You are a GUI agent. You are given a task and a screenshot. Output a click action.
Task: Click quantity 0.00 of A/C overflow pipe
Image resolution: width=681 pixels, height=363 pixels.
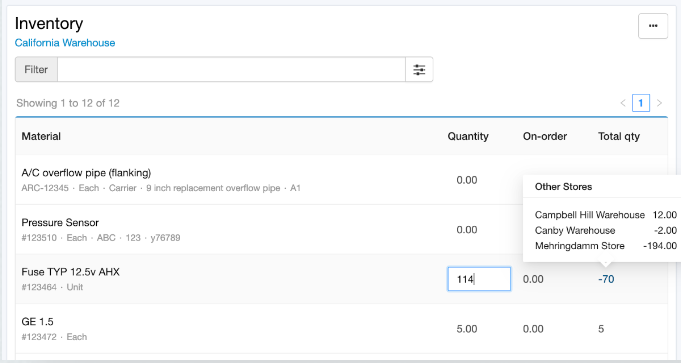tap(466, 180)
